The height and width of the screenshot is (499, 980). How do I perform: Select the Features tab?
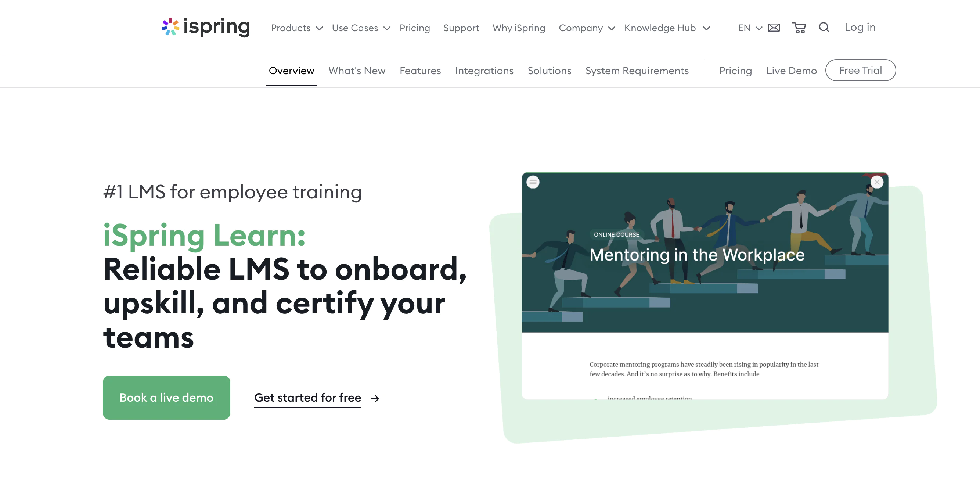click(420, 70)
